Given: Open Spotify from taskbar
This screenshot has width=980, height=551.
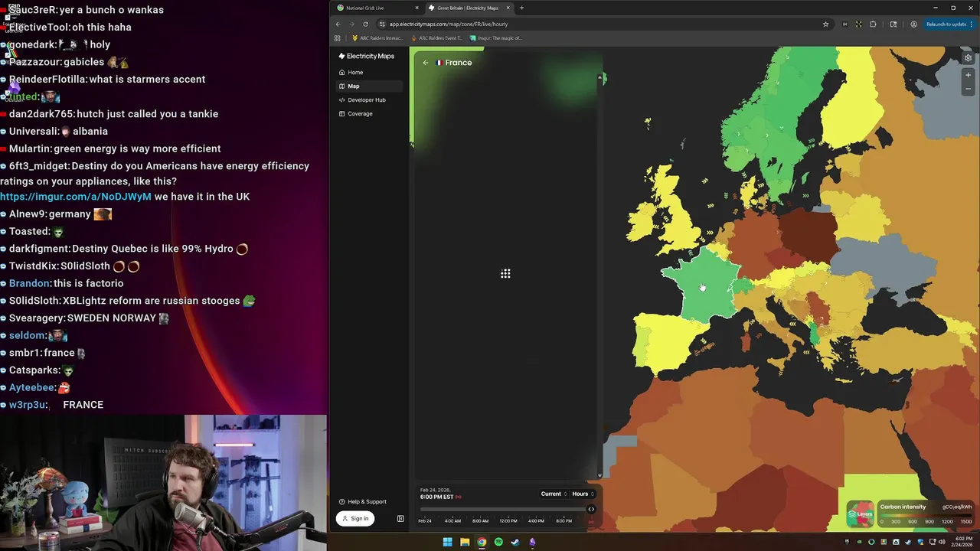Looking at the screenshot, I should tap(498, 542).
